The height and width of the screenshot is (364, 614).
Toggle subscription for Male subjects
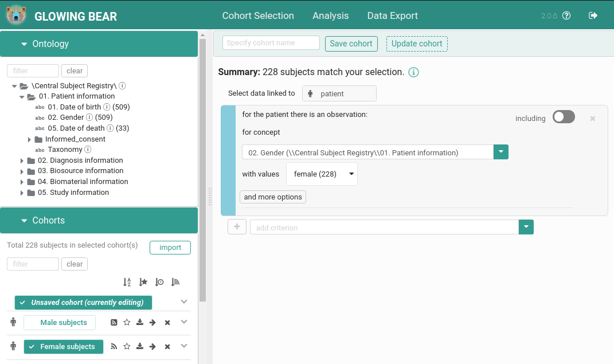pyautogui.click(x=114, y=323)
